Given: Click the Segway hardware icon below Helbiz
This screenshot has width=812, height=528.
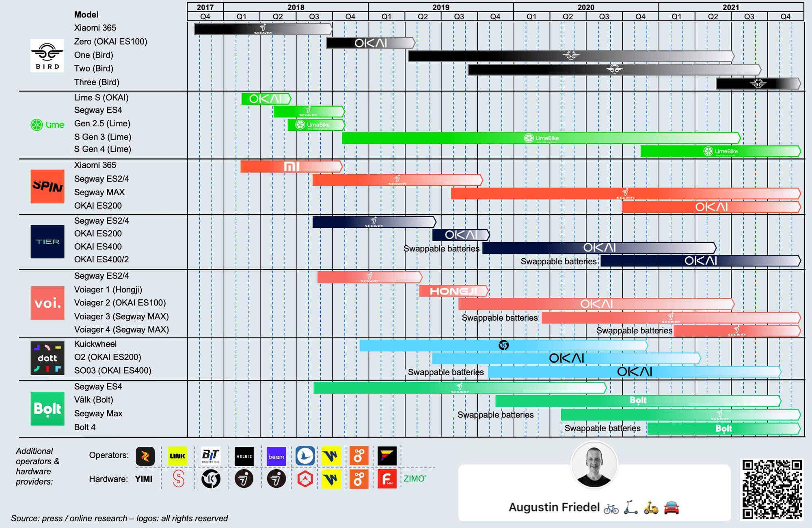Looking at the screenshot, I should pos(244,479).
